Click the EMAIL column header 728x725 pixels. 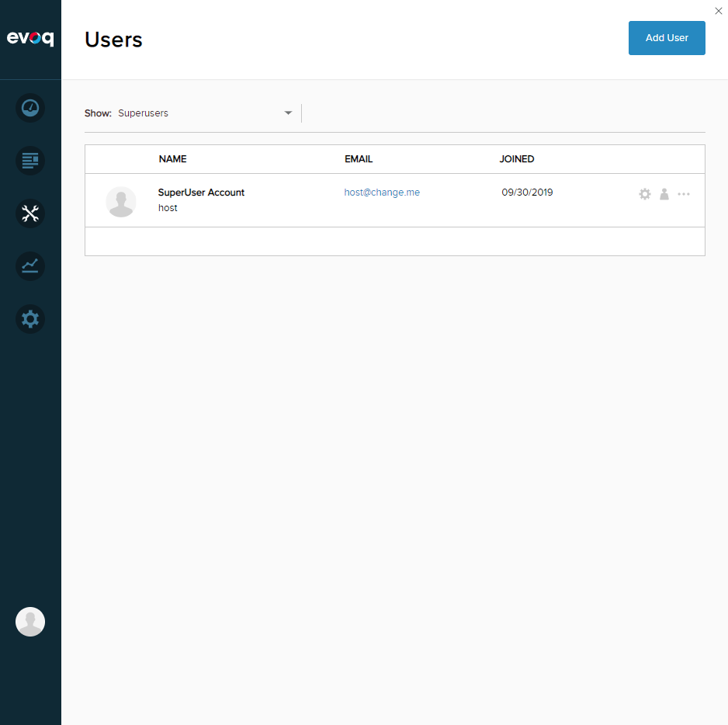click(x=359, y=159)
